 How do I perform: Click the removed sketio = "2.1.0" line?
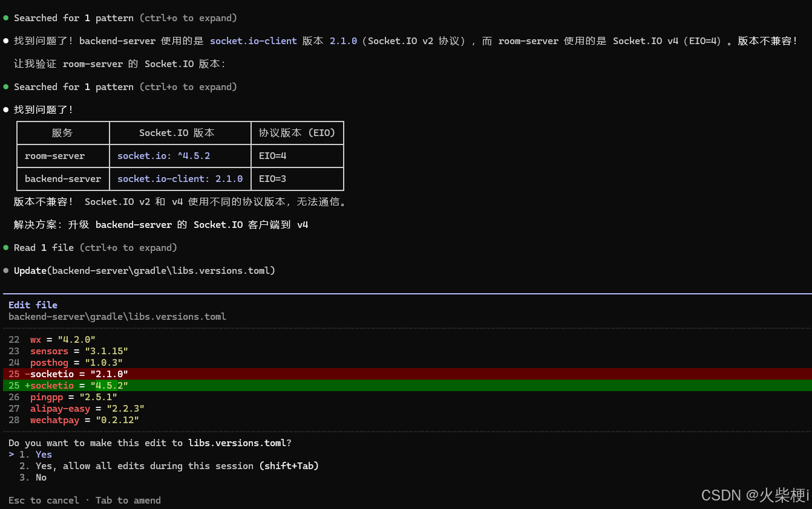pyautogui.click(x=406, y=374)
